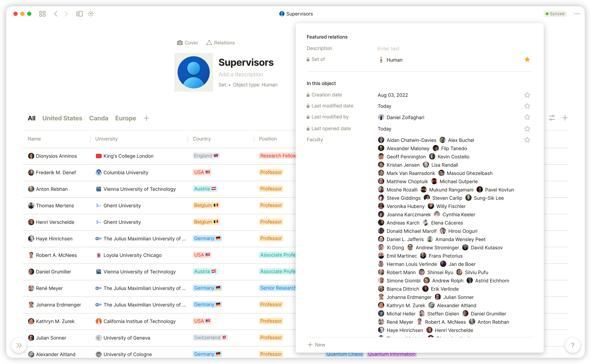This screenshot has height=364, width=591.
Task: Open Andrew Strominger in Faculty list
Action: coord(433,247)
